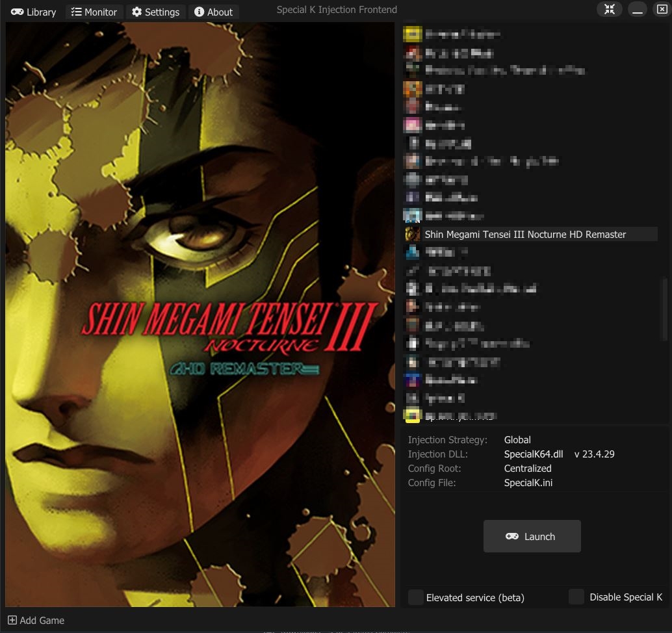Select Shin Megami Tensei III Nocturne HD Remaster
Image resolution: width=672 pixels, height=633 pixels.
point(530,234)
